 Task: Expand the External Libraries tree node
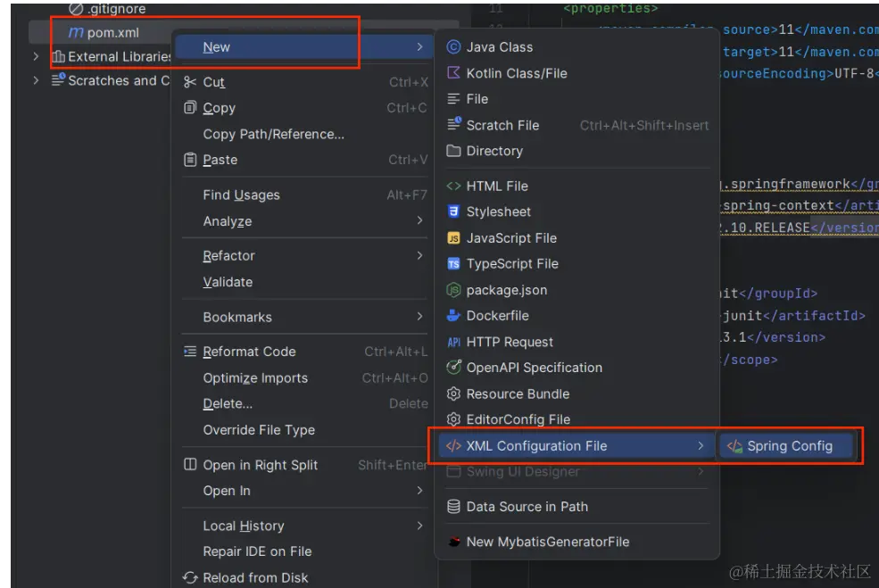click(36, 56)
